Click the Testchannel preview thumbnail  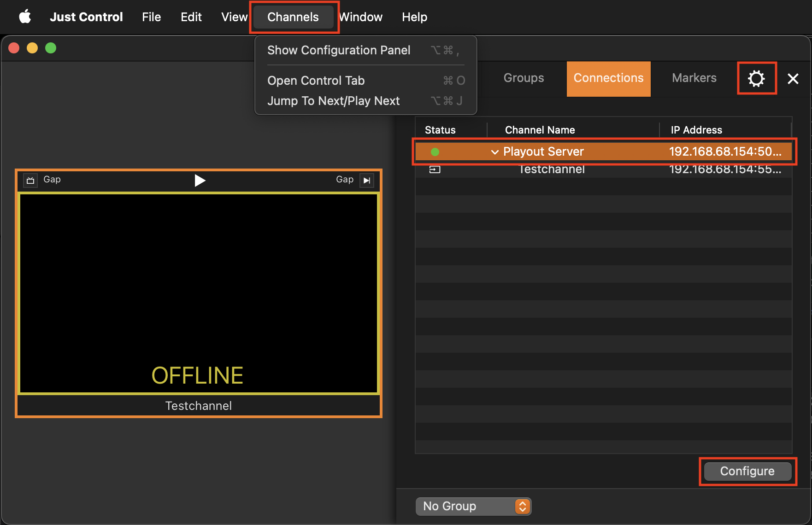click(x=199, y=293)
